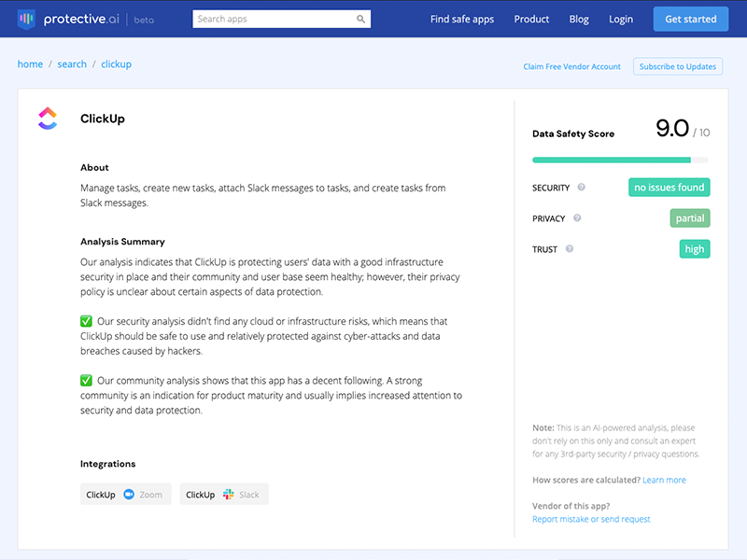Click the Analysis Summary heading
The image size is (747, 560).
[x=122, y=242]
